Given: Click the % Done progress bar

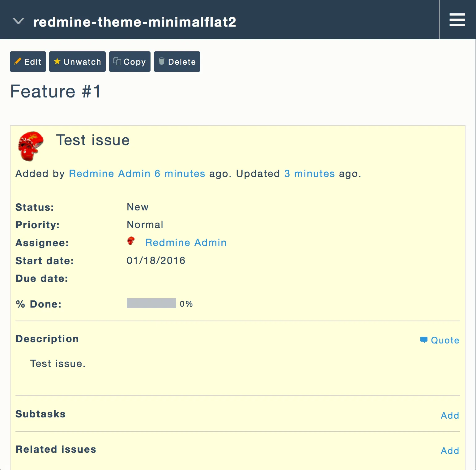Looking at the screenshot, I should [151, 303].
